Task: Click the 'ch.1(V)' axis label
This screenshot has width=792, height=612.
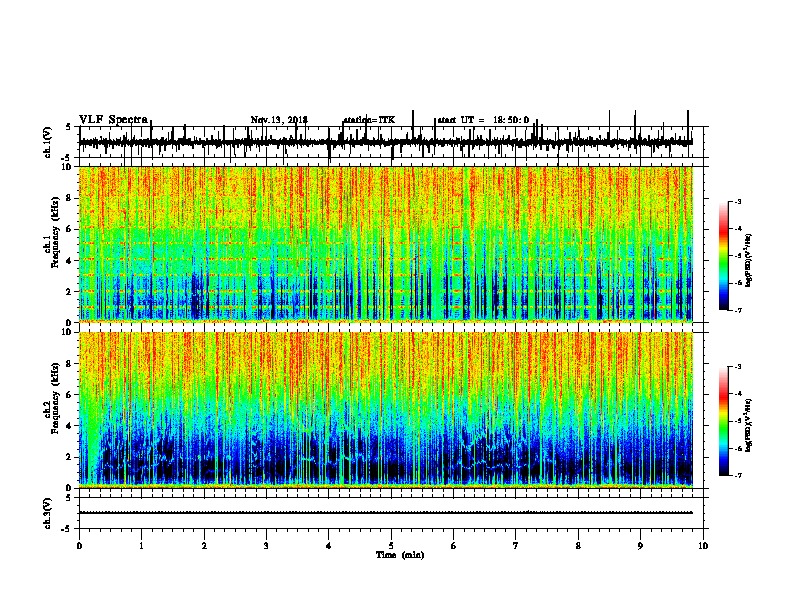Action: click(x=48, y=142)
